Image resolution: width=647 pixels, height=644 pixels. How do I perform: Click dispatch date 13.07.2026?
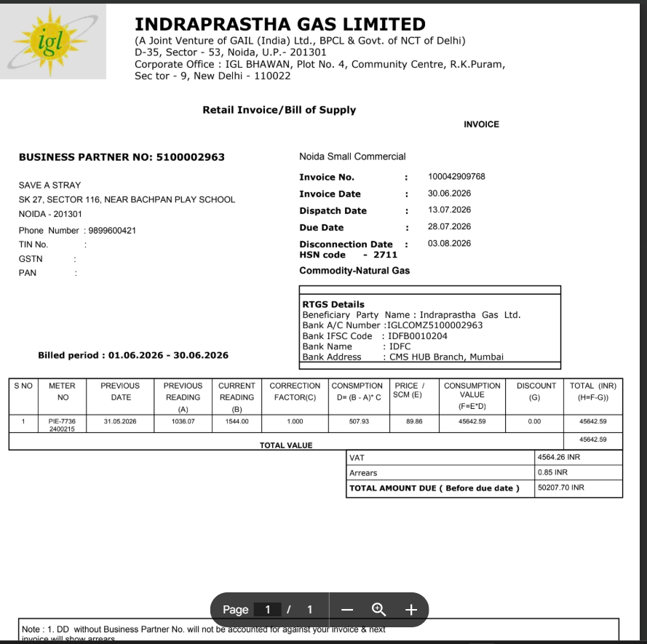click(x=449, y=210)
